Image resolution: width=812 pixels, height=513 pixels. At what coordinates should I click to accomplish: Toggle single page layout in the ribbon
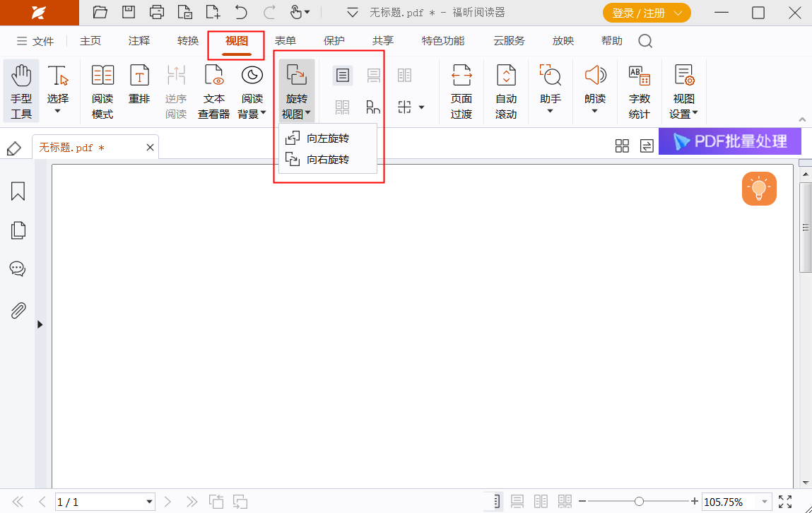(x=343, y=75)
